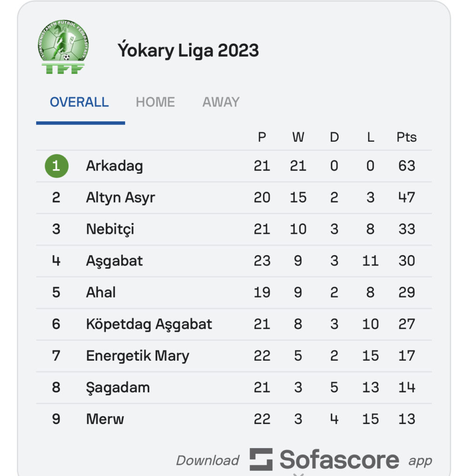This screenshot has width=468, height=476.
Task: Click the Sofascore wordmark text
Action: point(339,460)
